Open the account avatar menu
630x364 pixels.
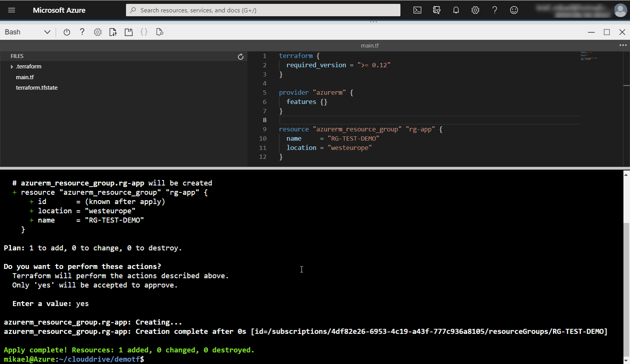point(621,10)
